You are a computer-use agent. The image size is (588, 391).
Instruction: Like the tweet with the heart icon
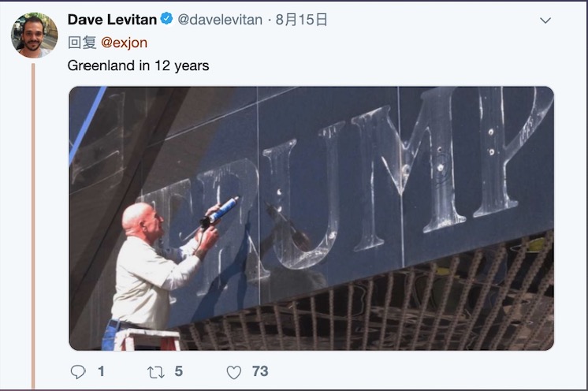tap(234, 372)
